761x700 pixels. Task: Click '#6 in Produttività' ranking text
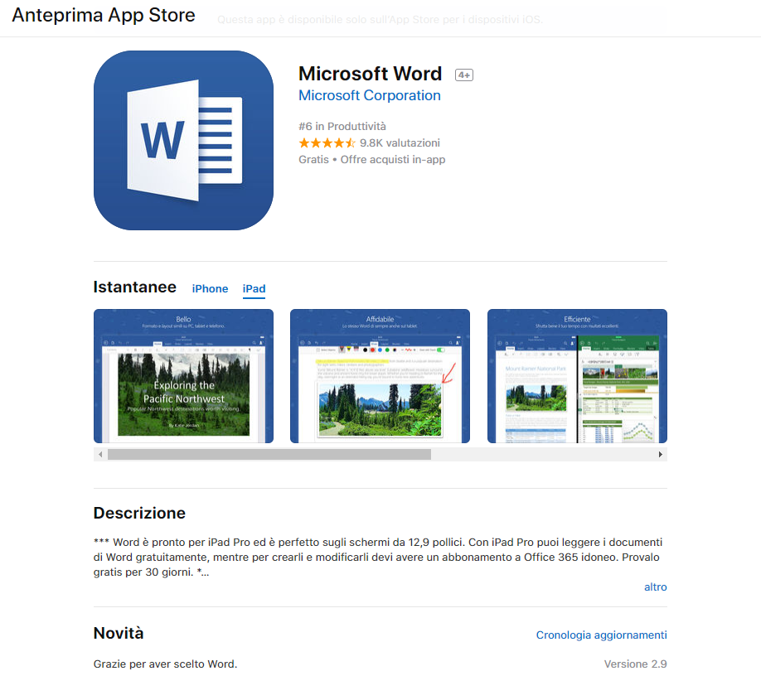tap(342, 127)
